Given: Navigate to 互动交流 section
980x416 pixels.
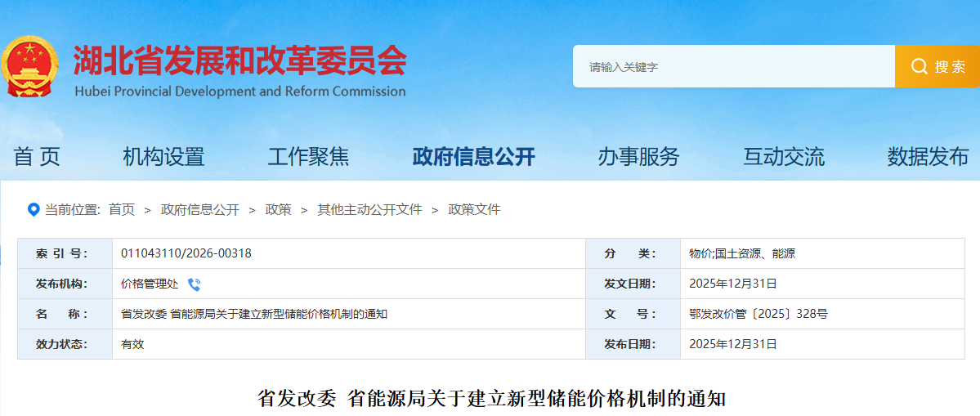Looking at the screenshot, I should (783, 156).
